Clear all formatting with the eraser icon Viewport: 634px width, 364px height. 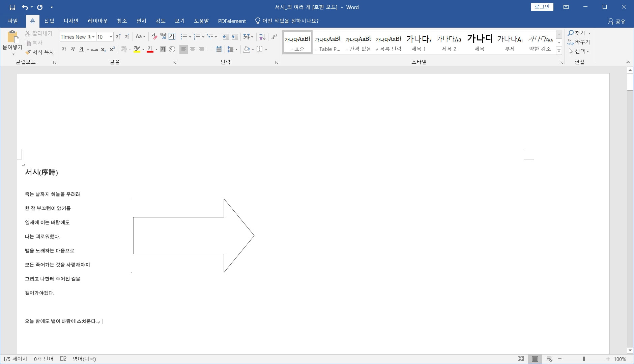154,36
